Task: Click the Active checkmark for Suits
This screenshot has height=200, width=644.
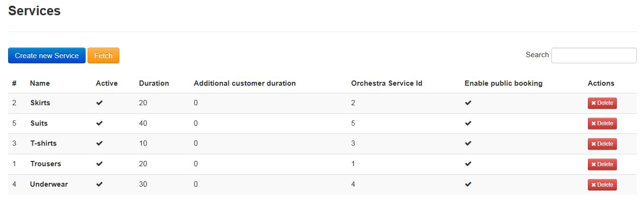Action: coord(99,123)
